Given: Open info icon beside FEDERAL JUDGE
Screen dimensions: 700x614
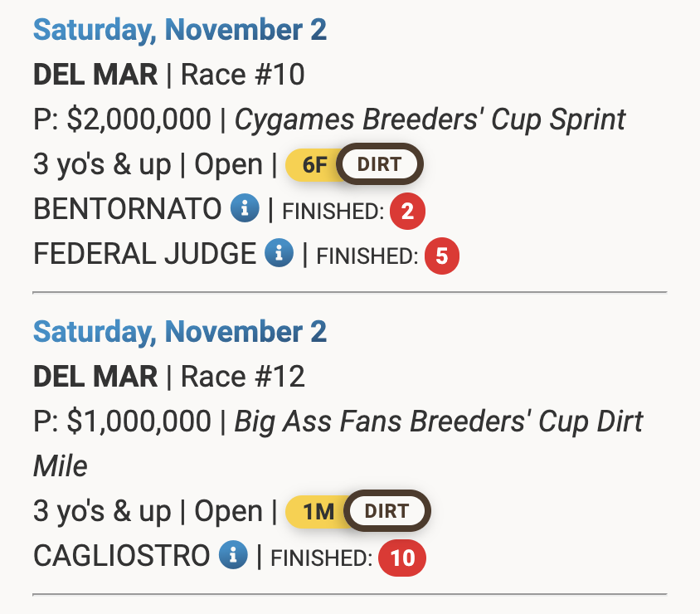Looking at the screenshot, I should tap(279, 253).
